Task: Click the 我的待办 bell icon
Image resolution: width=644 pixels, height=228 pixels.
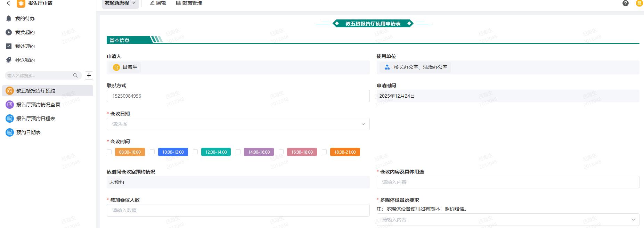Action: tap(9, 18)
